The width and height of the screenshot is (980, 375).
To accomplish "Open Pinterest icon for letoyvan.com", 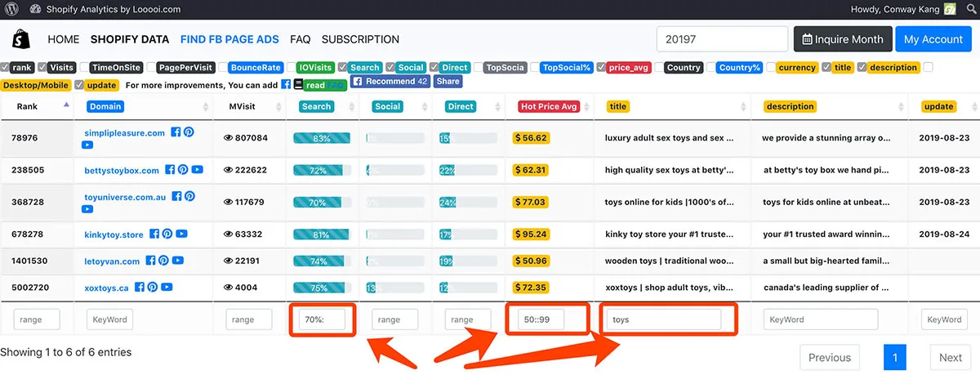I will point(163,261).
